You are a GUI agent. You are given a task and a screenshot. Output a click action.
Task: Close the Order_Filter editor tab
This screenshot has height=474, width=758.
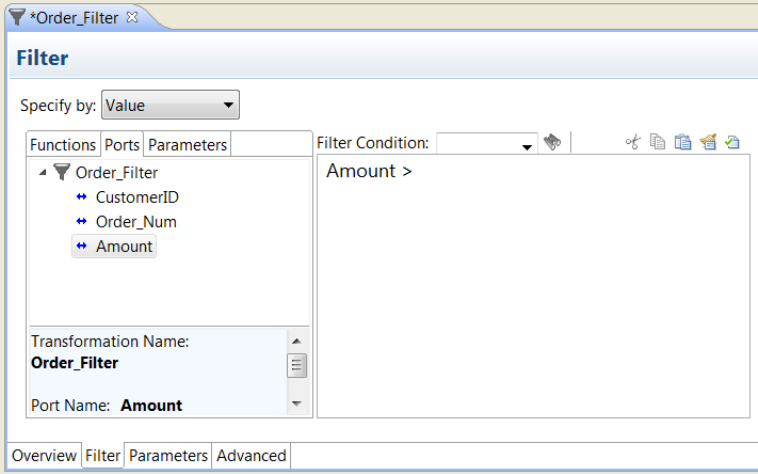coord(132,17)
